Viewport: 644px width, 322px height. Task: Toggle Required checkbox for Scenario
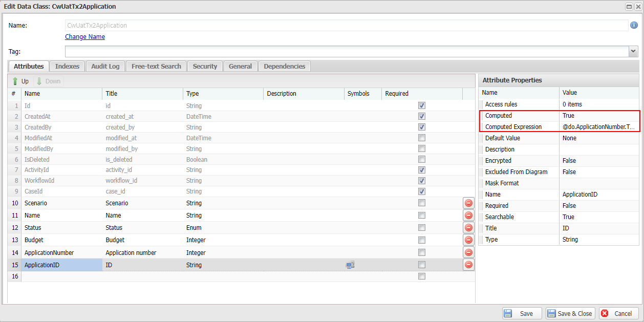(x=422, y=203)
